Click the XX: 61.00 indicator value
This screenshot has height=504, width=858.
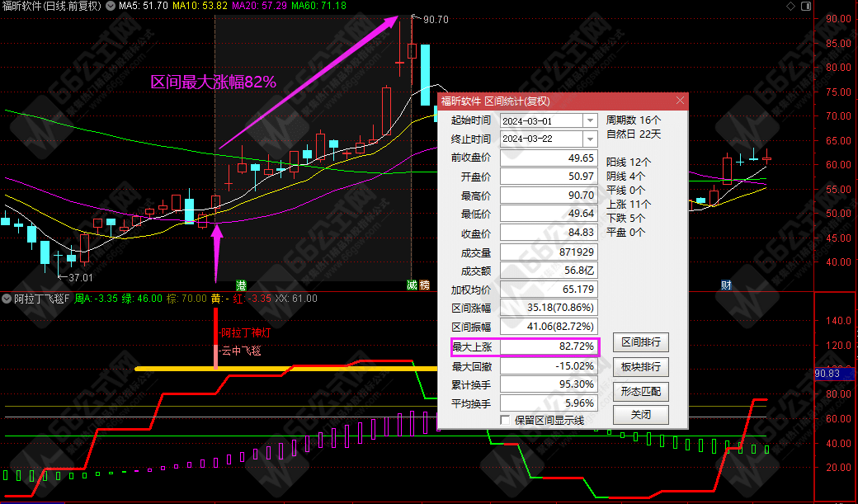[296, 299]
